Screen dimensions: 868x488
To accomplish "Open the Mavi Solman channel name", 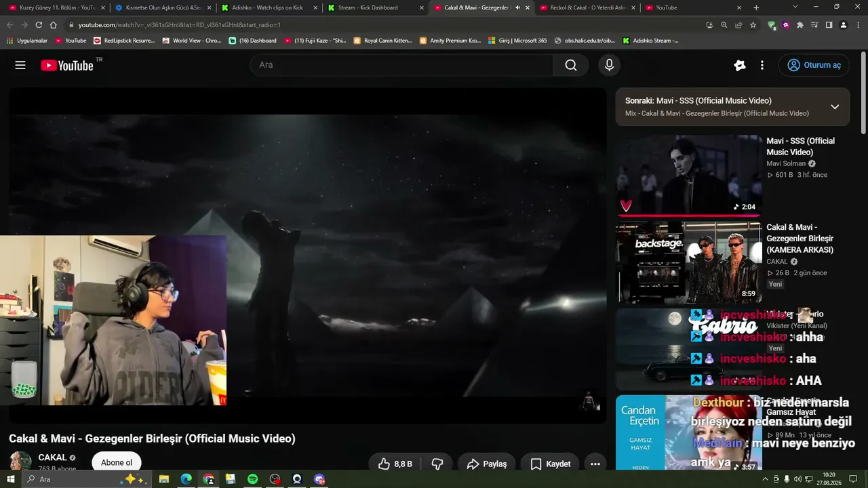I will click(786, 163).
